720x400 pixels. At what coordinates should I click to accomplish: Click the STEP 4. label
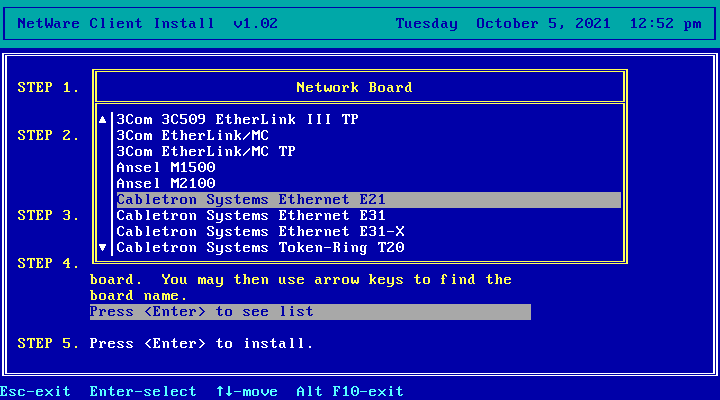48,264
